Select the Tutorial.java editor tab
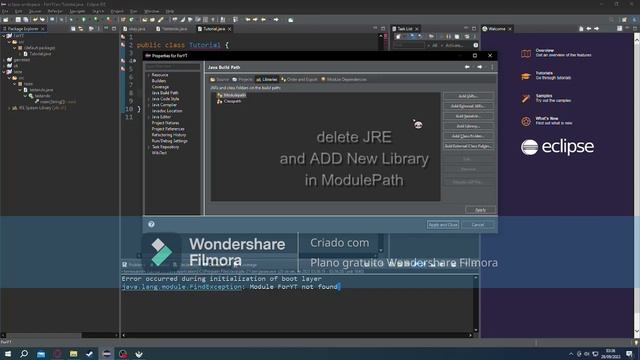The width and height of the screenshot is (640, 360). tap(214, 29)
